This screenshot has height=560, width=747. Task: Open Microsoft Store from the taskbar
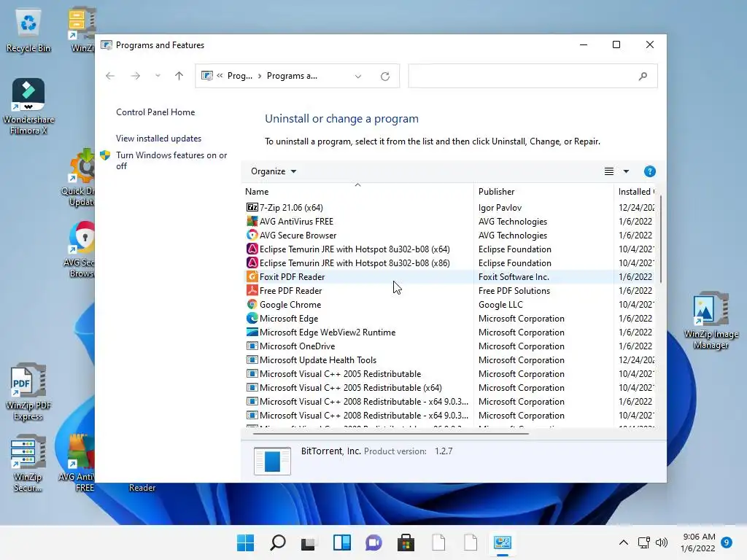pos(406,542)
